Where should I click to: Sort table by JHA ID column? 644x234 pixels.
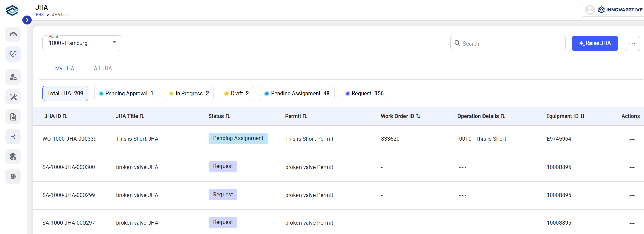[56, 116]
